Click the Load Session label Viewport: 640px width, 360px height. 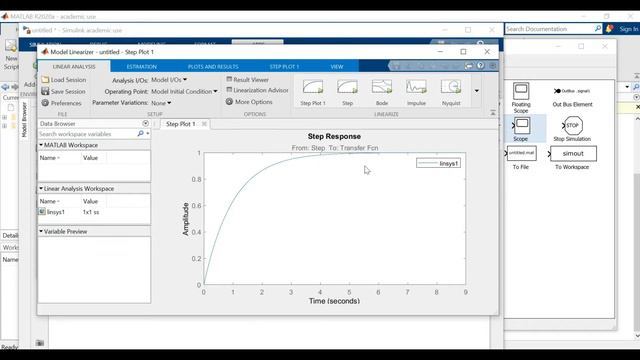coord(68,80)
